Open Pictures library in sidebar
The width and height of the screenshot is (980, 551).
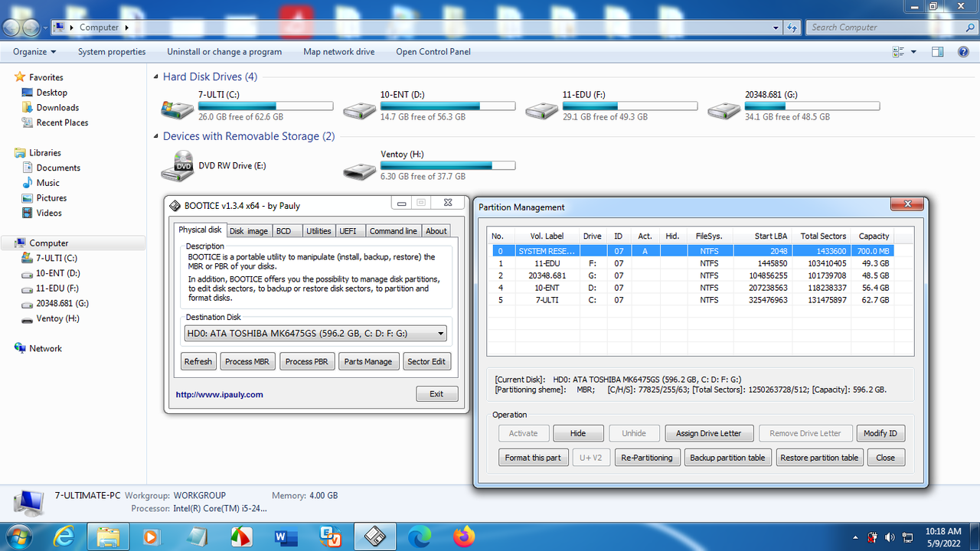51,198
